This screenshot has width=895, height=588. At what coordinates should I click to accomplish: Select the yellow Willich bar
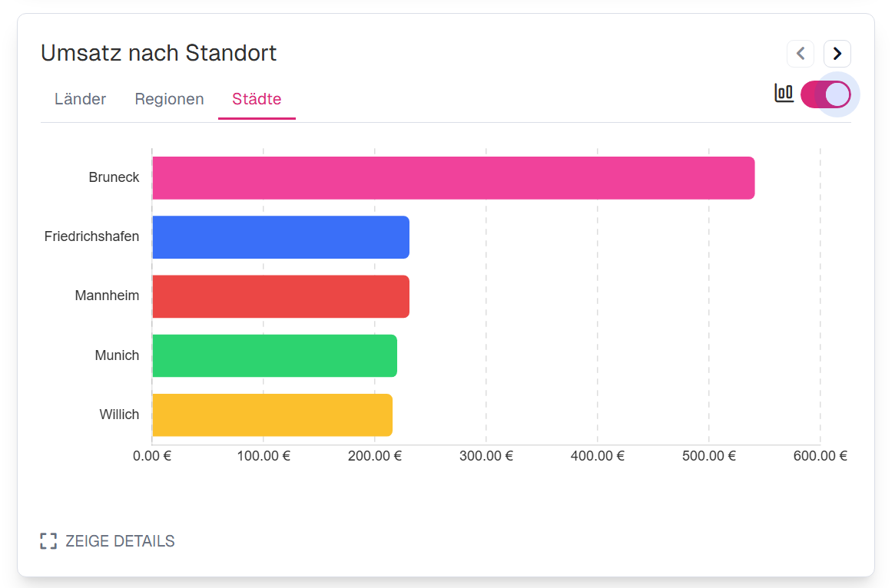(x=272, y=415)
